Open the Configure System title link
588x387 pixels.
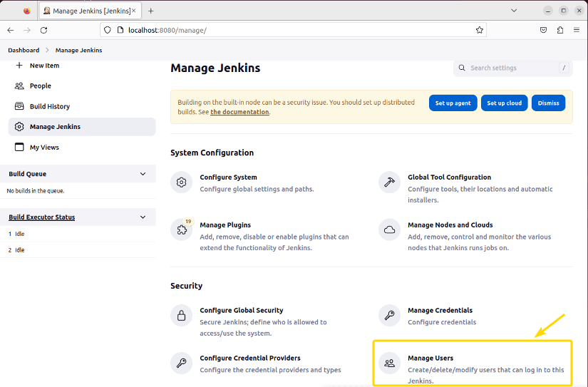[228, 177]
